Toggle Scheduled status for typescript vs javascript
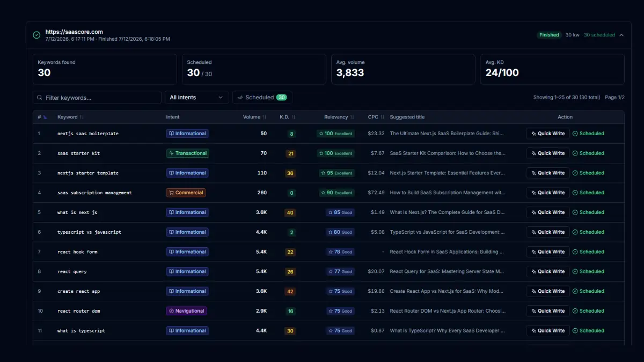This screenshot has height=362, width=644. pyautogui.click(x=588, y=232)
